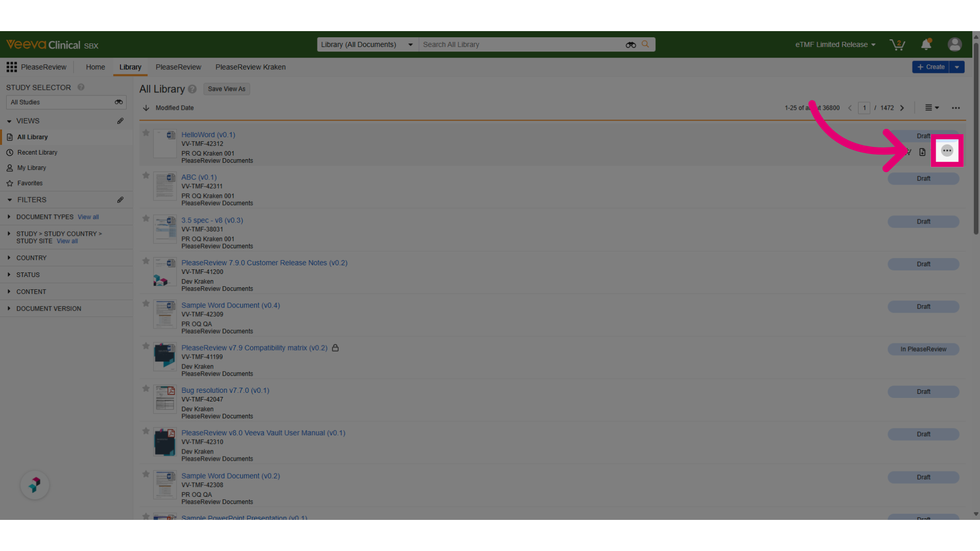980x551 pixels.
Task: Click lock icon on Compatibility matrix document
Action: 335,348
